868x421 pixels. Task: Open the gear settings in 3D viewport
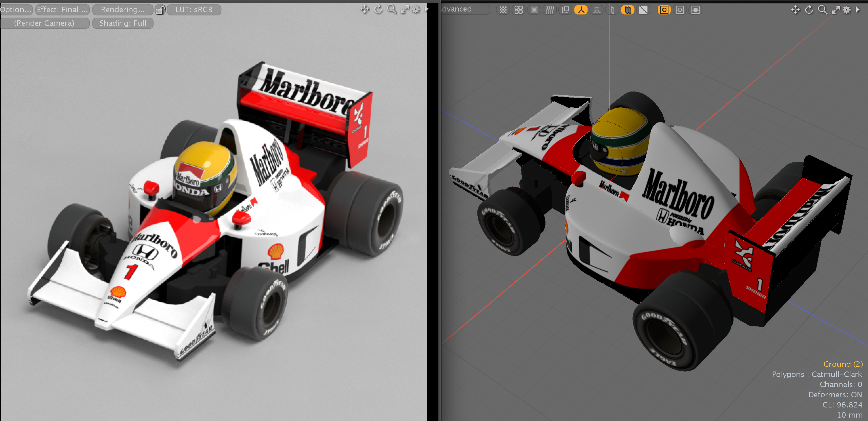click(847, 10)
